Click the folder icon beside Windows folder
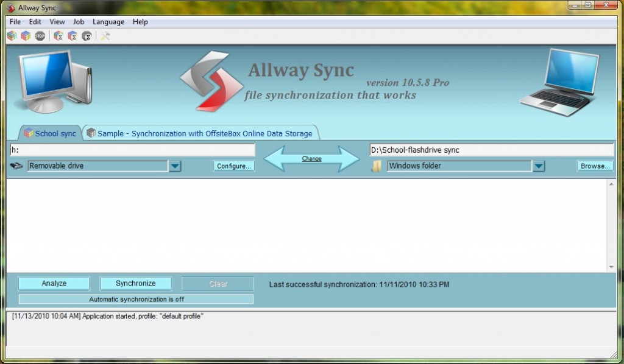 click(x=377, y=166)
